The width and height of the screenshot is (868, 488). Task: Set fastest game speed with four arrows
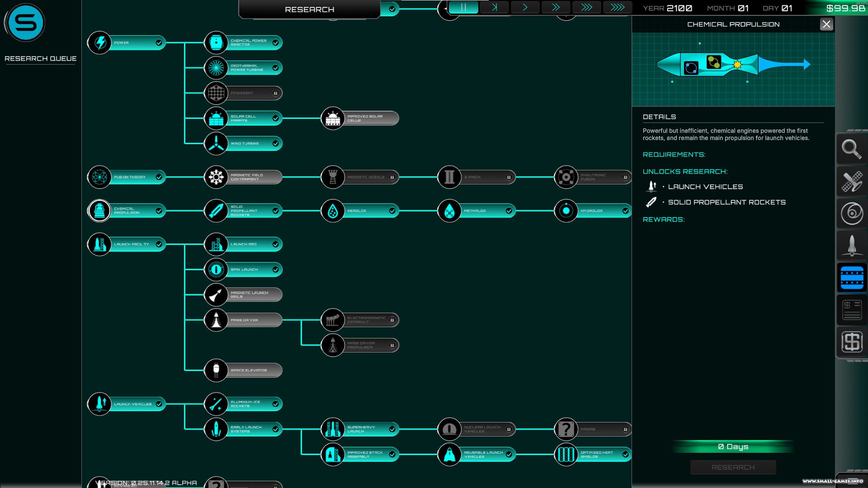pyautogui.click(x=617, y=8)
